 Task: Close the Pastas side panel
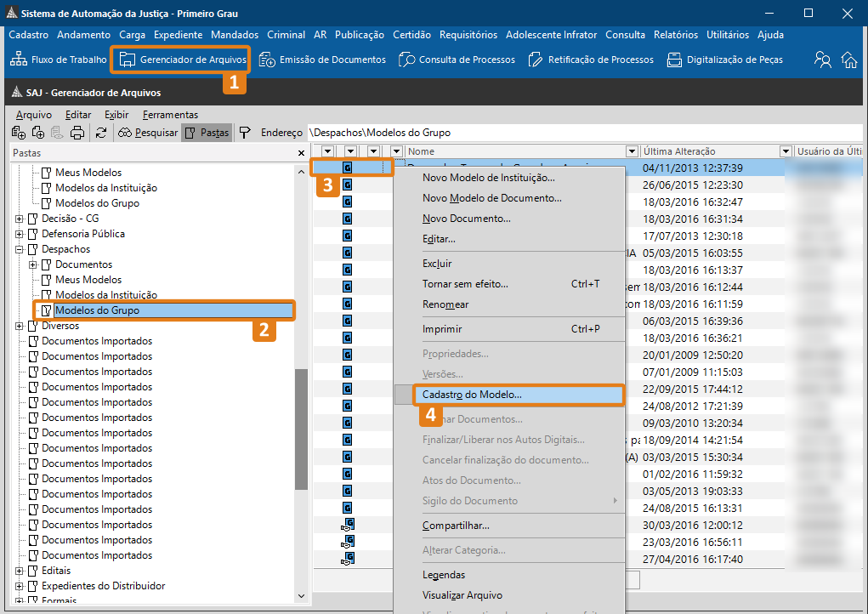click(301, 153)
